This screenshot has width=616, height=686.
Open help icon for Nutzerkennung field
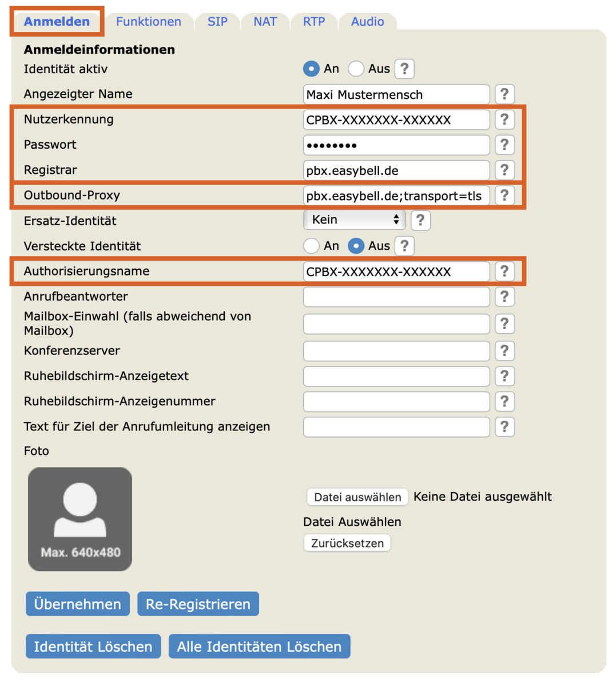pyautogui.click(x=504, y=119)
